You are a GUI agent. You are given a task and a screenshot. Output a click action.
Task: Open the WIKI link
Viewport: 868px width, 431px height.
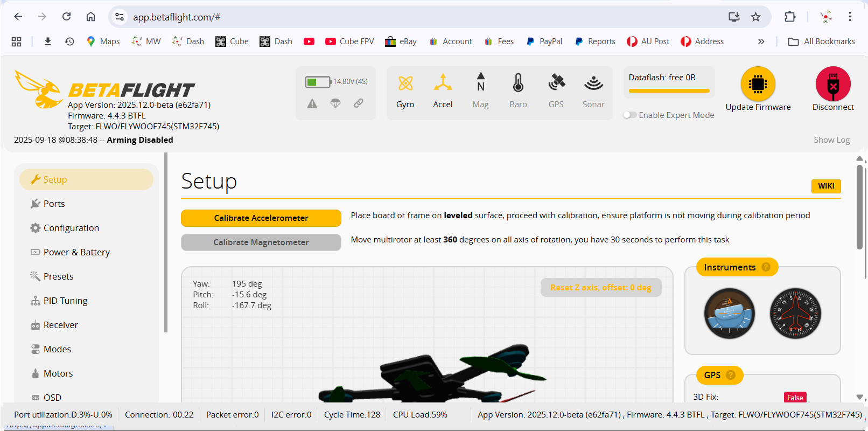pyautogui.click(x=825, y=186)
